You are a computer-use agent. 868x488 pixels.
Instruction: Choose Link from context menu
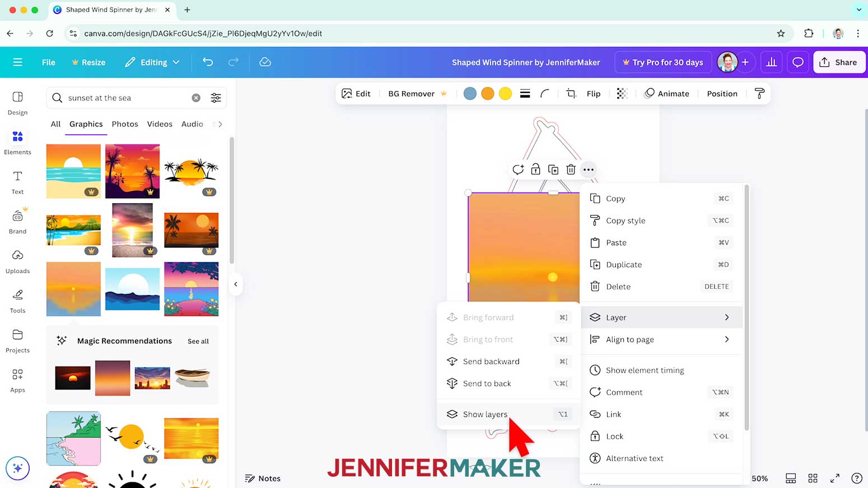661,414
